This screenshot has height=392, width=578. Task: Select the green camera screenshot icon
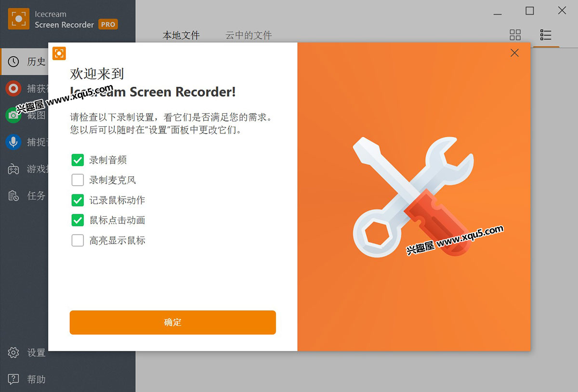13,115
